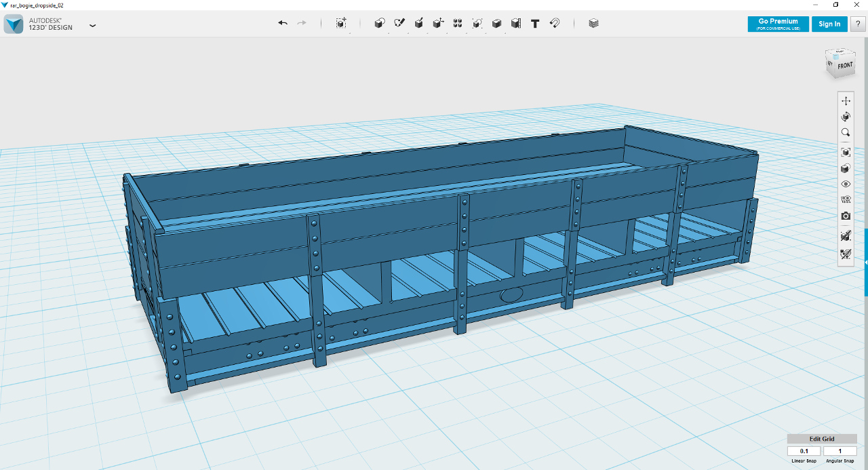Open the Transform tool
868x470 pixels.
point(341,23)
